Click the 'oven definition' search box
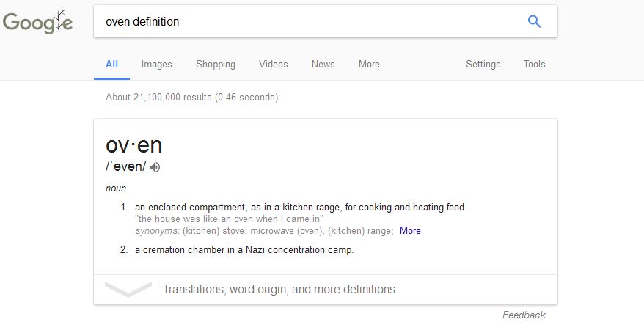Image resolution: width=644 pixels, height=330 pixels. 308,21
